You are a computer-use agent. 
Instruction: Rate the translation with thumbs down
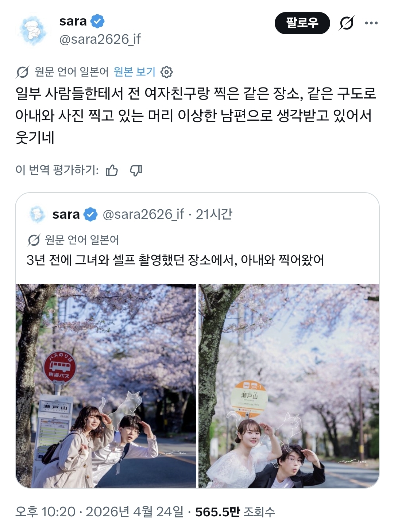click(136, 170)
